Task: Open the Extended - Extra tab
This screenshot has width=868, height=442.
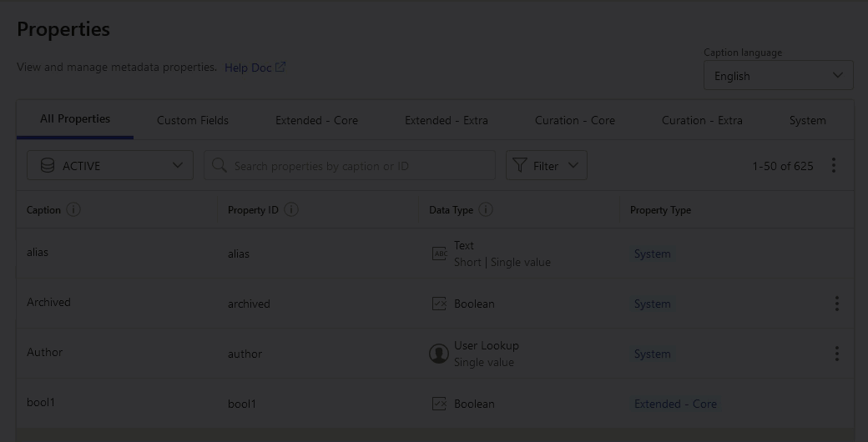Action: coord(447,120)
